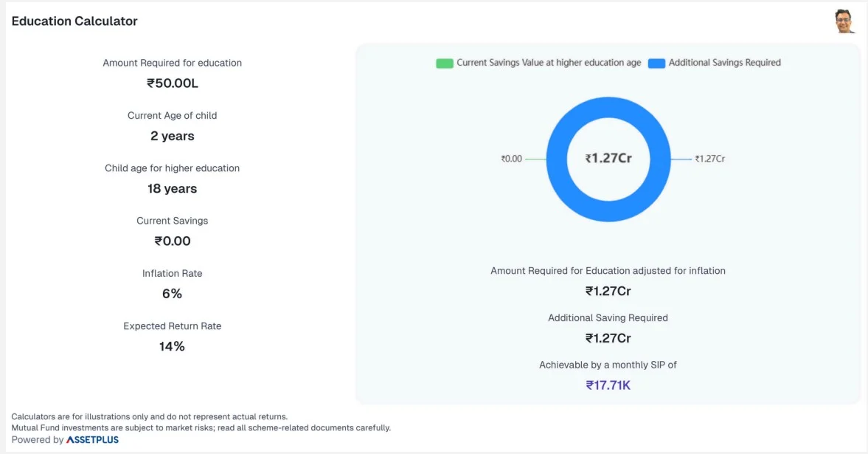Click the Additional Saving Required ₹1.27Cr result
868x454 pixels.
[608, 338]
